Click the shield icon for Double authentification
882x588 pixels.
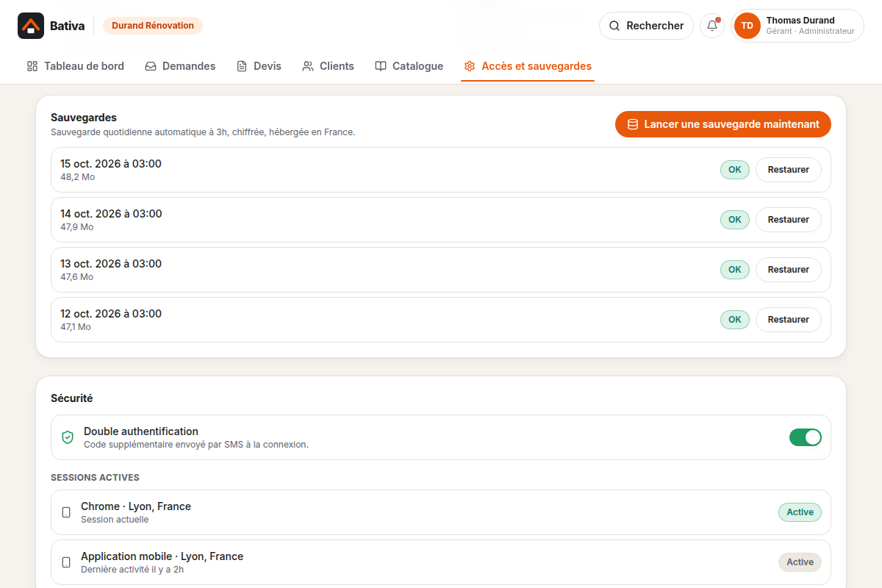click(x=68, y=437)
